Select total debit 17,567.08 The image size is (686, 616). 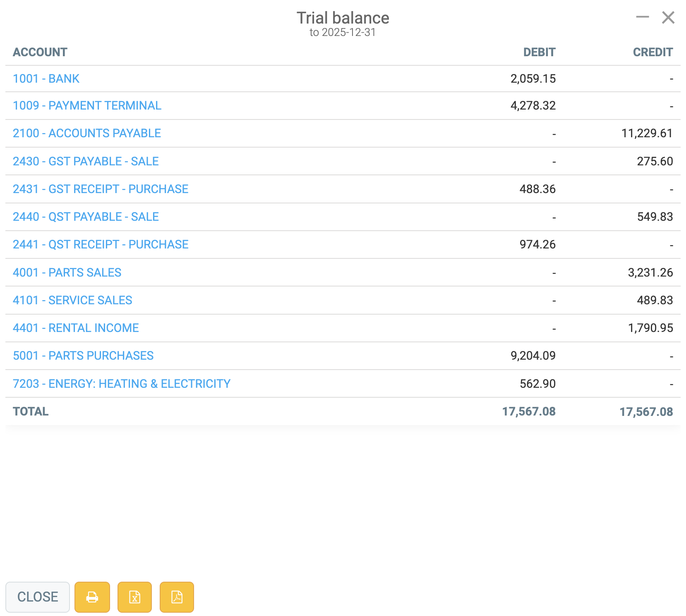click(529, 411)
